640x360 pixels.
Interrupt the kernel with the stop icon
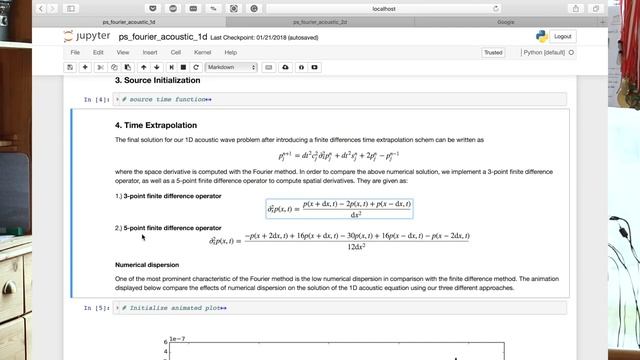[x=183, y=67]
